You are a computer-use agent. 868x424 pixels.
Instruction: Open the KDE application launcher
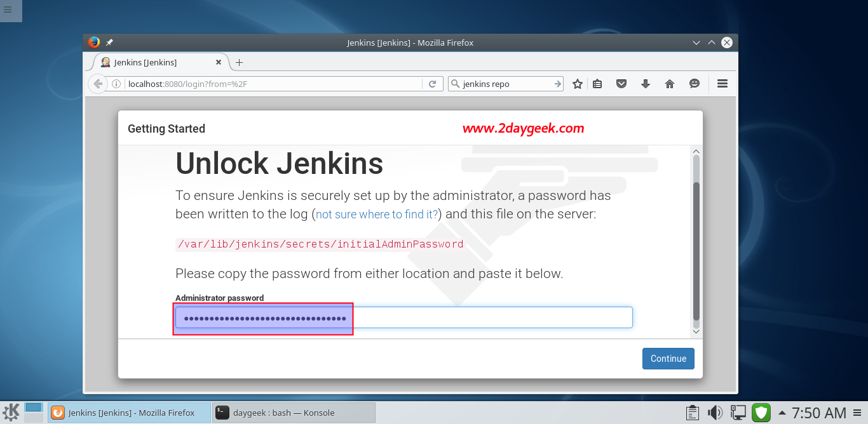tap(11, 413)
